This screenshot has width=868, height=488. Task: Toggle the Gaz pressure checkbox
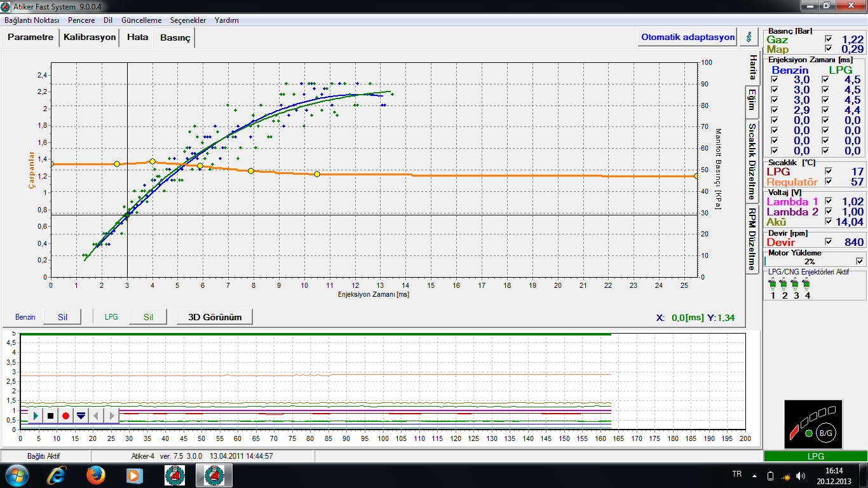828,39
